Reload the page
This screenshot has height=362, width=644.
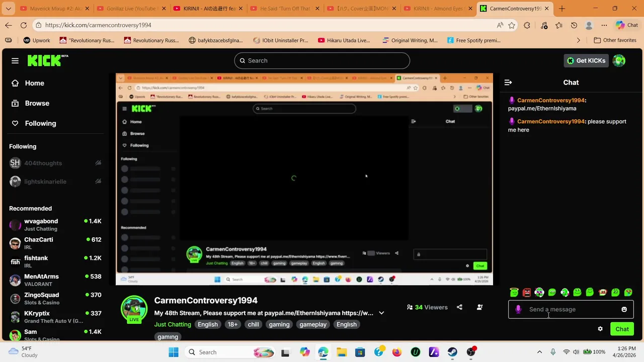coord(24,25)
